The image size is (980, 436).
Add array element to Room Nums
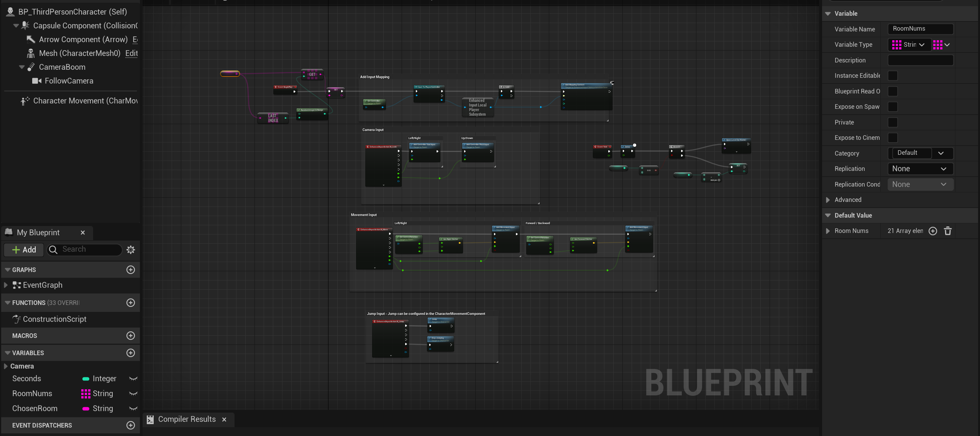(x=933, y=231)
